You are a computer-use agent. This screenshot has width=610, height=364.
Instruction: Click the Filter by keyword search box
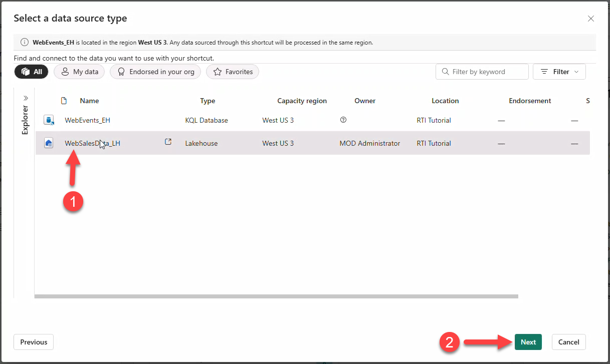[x=482, y=72]
